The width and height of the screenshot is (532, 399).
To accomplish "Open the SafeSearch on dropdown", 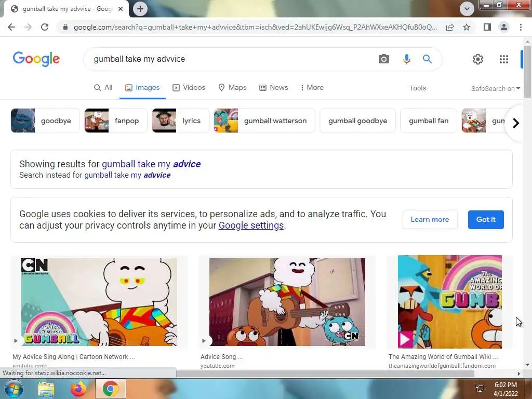I will (495, 88).
